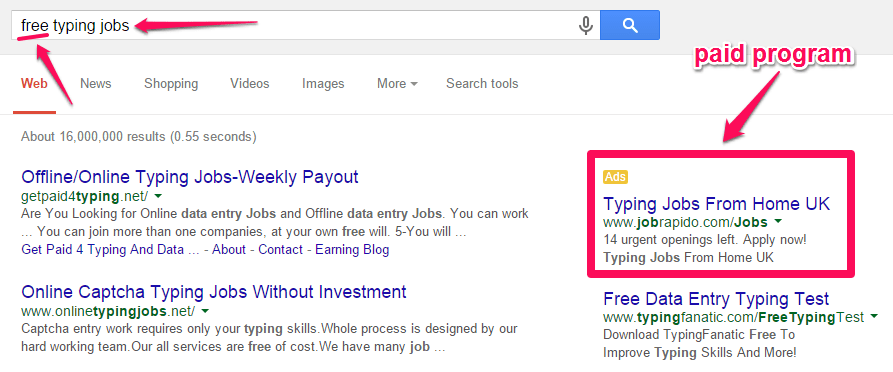This screenshot has width=893, height=372.
Task: Click the Earning Blog sitelink
Action: pos(352,250)
